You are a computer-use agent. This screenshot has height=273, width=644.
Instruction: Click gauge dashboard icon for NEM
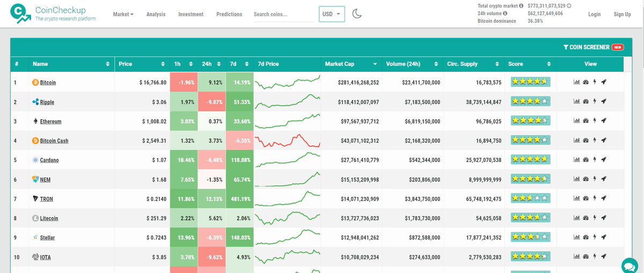tap(586, 179)
